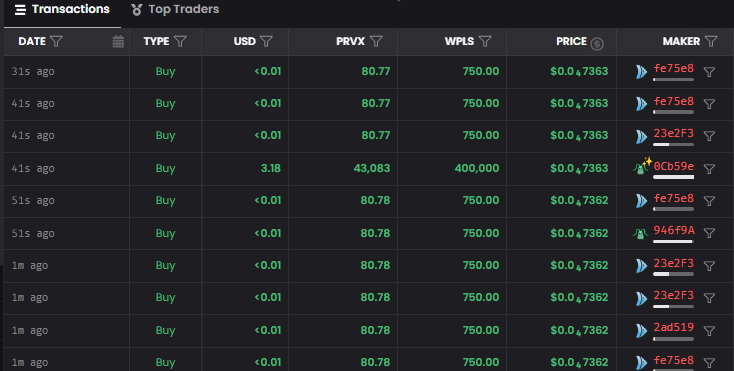Click progress bar under maker 2ad519

tap(674, 339)
